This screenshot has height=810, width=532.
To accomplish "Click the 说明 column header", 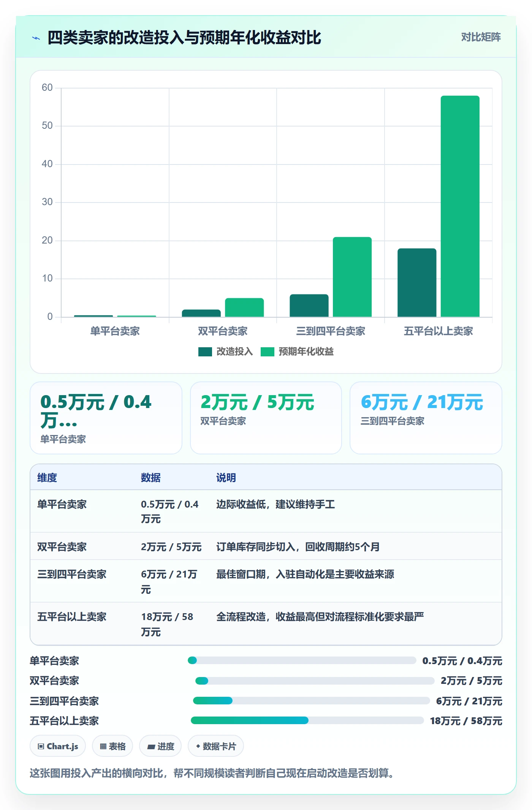I will 226,478.
